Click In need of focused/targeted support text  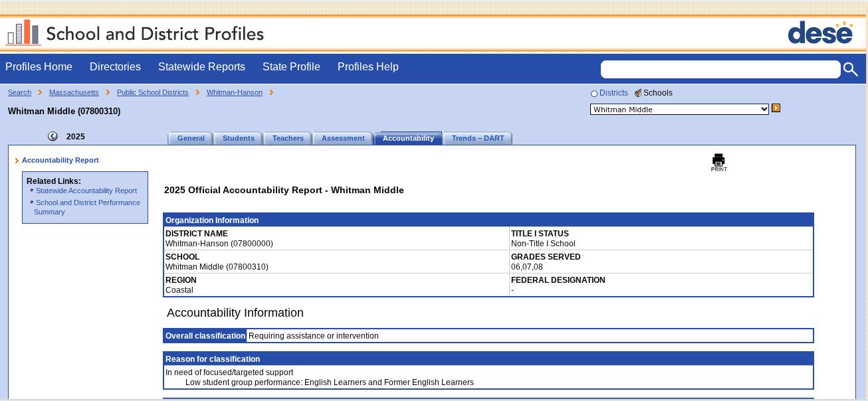pos(229,372)
